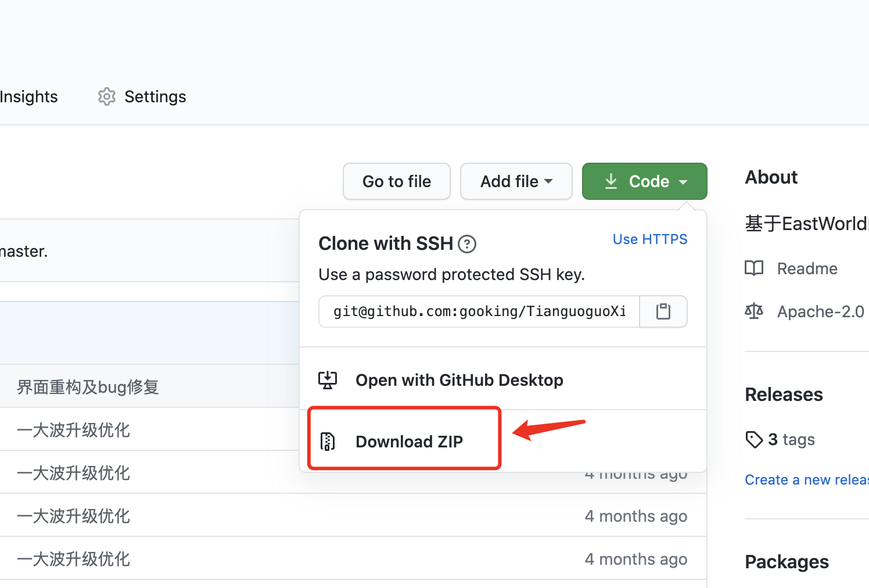Open commit message 界面重构及bug修复
This screenshot has width=869, height=588.
click(x=88, y=387)
